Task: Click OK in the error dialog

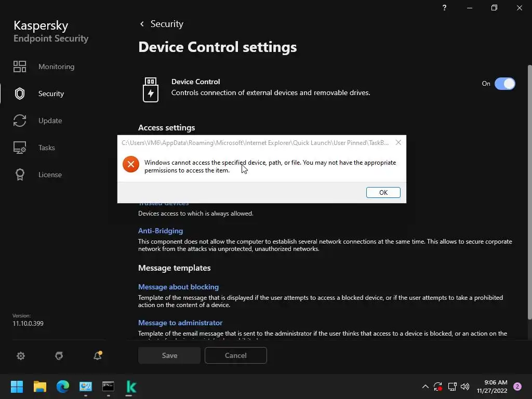Action: (383, 192)
